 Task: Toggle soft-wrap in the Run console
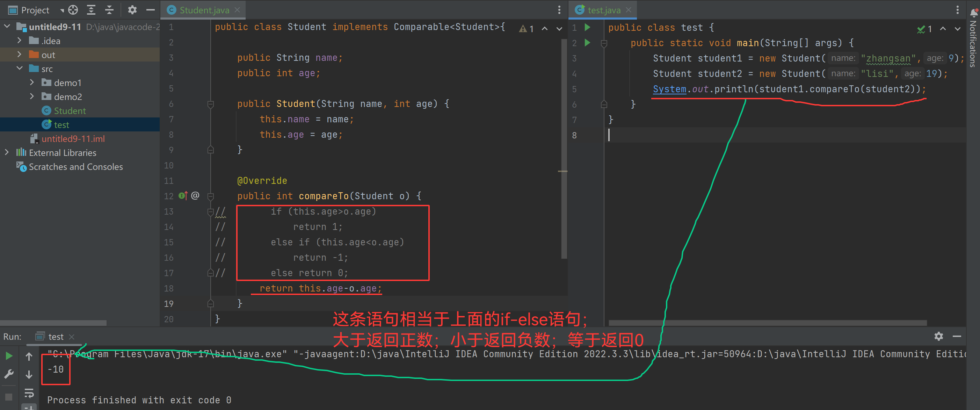click(29, 393)
